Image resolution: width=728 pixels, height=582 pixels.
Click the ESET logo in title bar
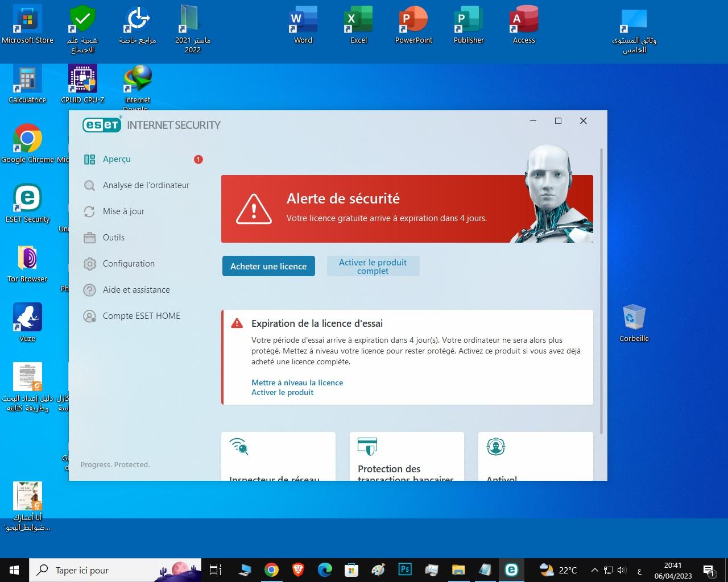102,124
